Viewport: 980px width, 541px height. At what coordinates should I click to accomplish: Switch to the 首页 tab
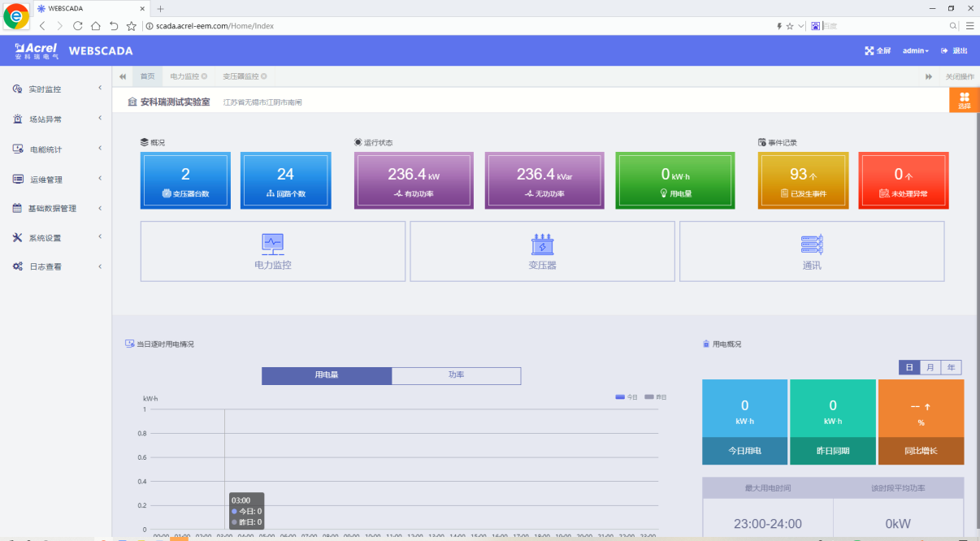[x=147, y=76]
